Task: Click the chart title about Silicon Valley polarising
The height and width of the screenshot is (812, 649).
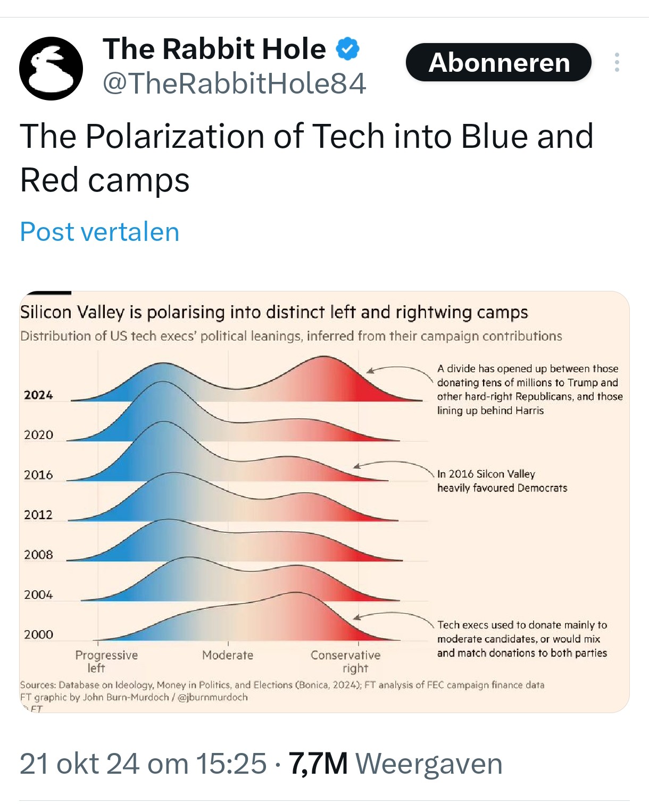Action: coord(273,312)
